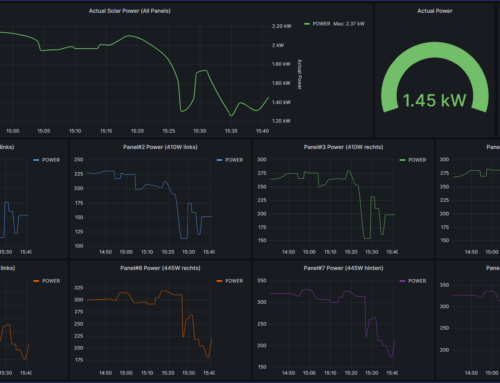Click the orange color swatch in the Panel#6 legend

[x=219, y=281]
